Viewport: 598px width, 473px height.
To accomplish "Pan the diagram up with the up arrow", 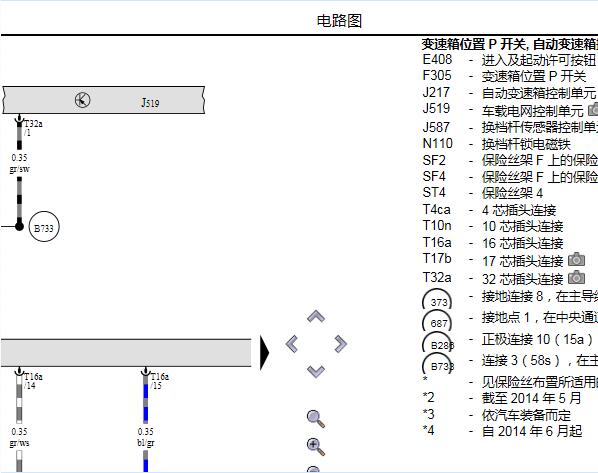I will pyautogui.click(x=316, y=317).
